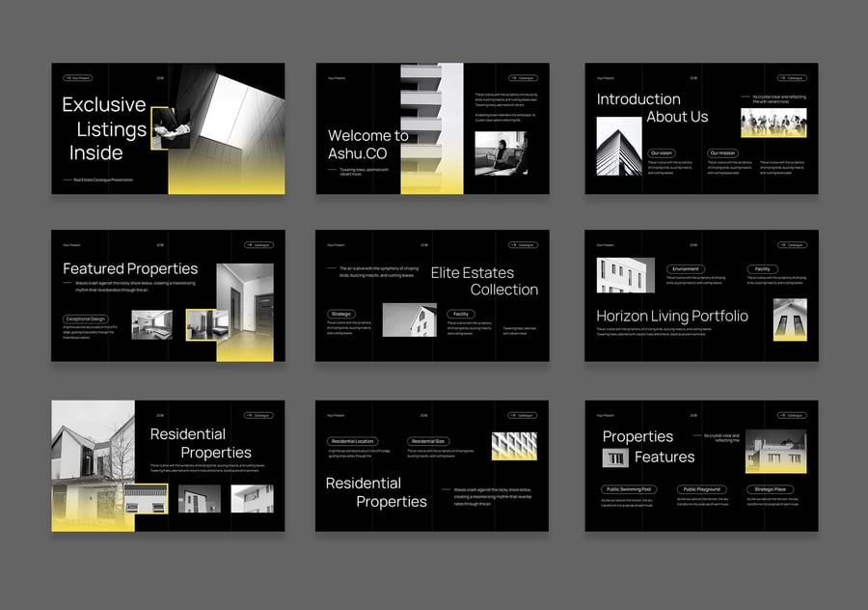Select the Residential Size pill
The image size is (868, 610).
[x=427, y=441]
